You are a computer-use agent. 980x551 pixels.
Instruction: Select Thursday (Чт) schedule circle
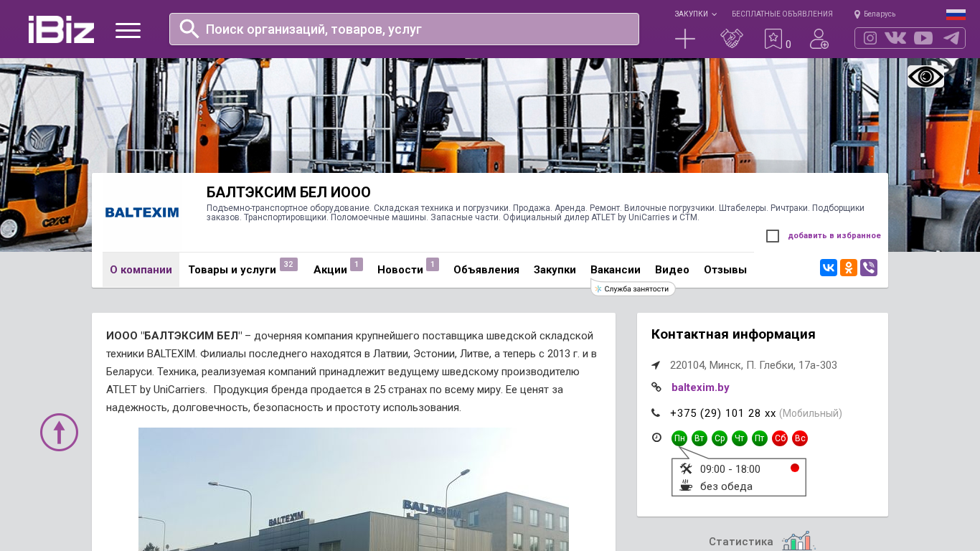tap(740, 438)
